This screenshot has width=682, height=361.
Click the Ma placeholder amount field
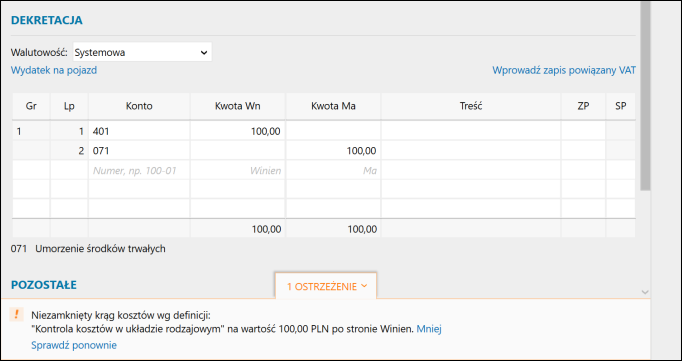[334, 170]
